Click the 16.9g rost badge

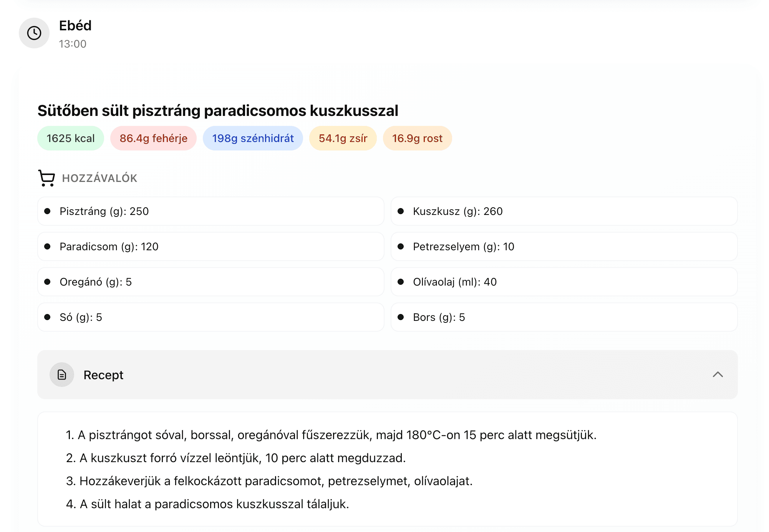click(417, 138)
